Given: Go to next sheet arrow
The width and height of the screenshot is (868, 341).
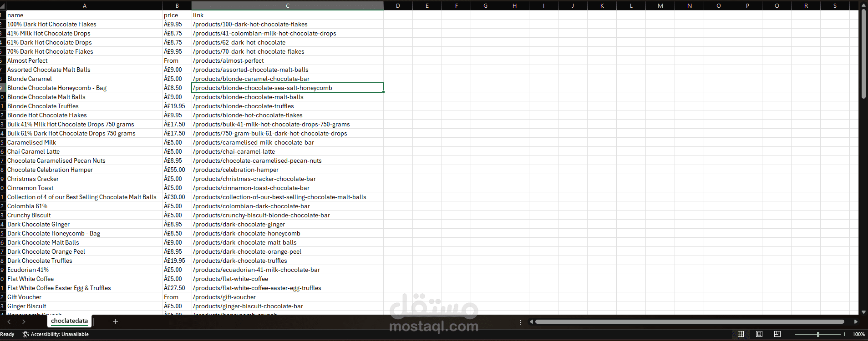Looking at the screenshot, I should click(x=24, y=321).
